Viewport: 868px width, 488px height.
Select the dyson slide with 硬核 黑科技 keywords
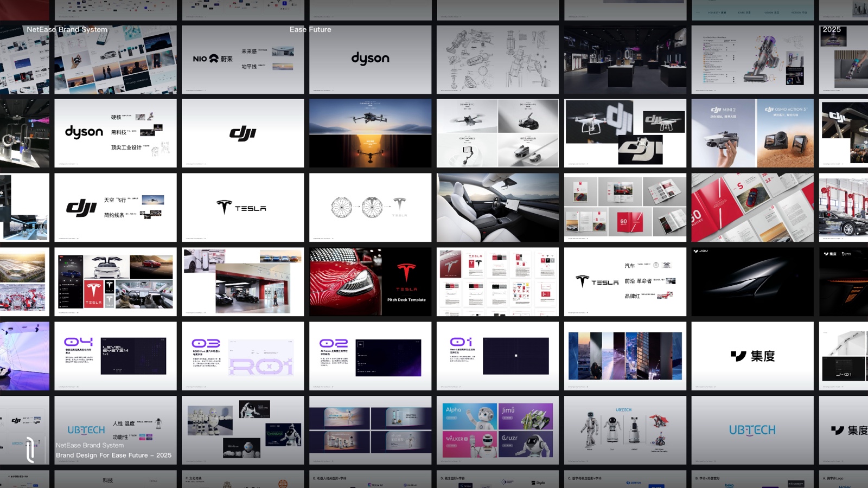pos(116,133)
